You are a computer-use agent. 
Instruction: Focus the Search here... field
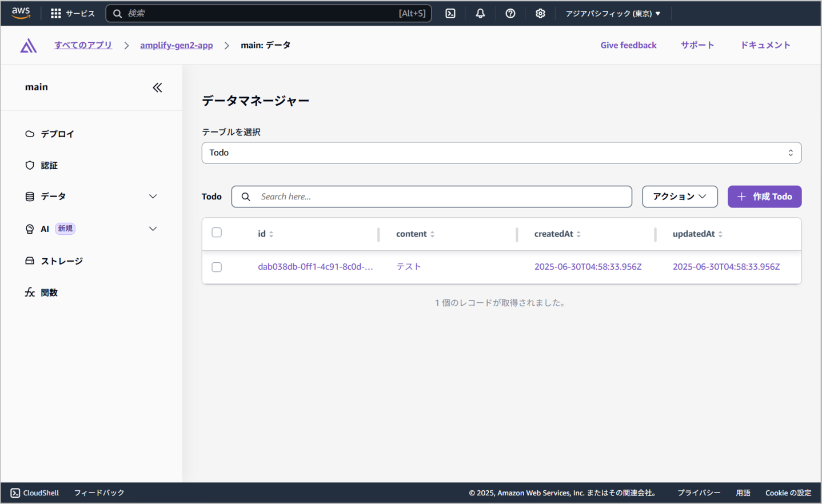432,197
